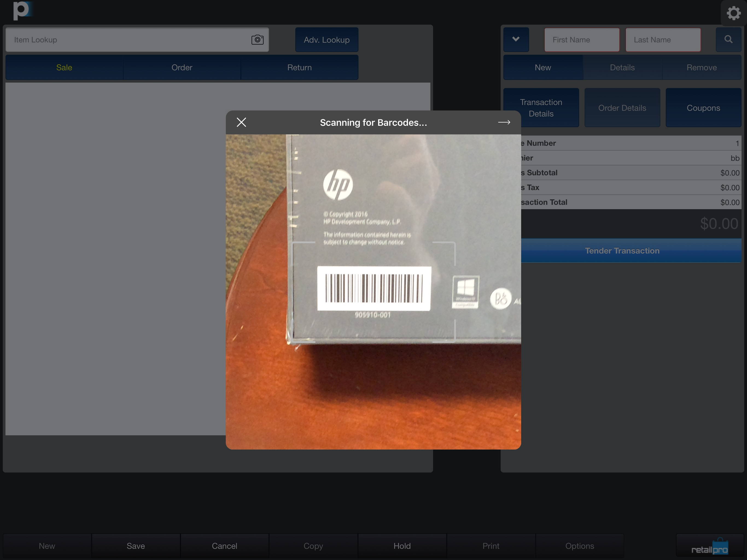The width and height of the screenshot is (747, 560).
Task: Click the Subtotal $0.00 value
Action: pyautogui.click(x=730, y=173)
